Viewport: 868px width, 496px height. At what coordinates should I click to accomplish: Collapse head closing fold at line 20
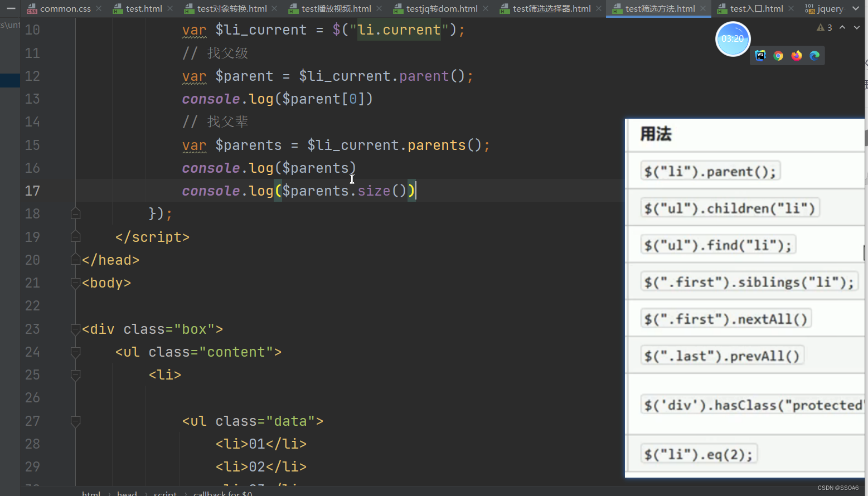click(76, 260)
